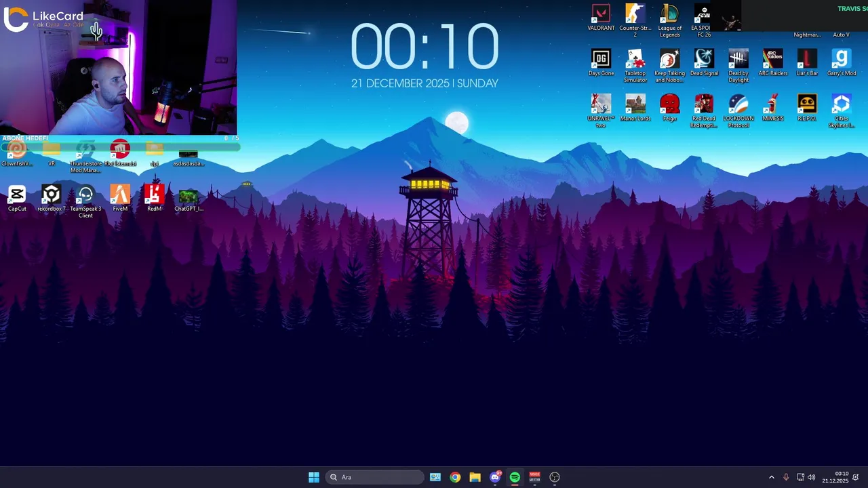
Task: Select the Liar's Bar icon
Action: 807,62
